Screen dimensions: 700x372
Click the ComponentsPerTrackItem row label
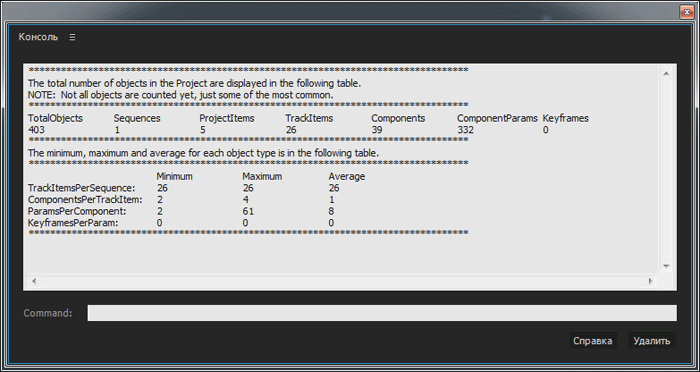coord(85,200)
